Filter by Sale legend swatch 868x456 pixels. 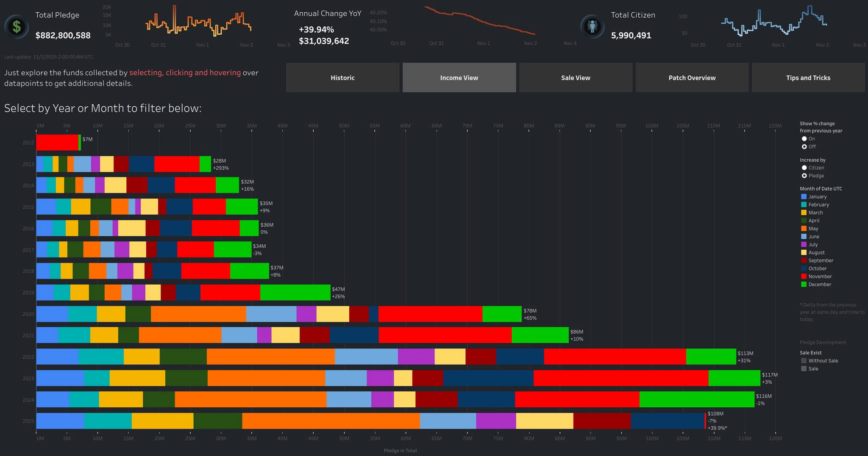click(804, 369)
